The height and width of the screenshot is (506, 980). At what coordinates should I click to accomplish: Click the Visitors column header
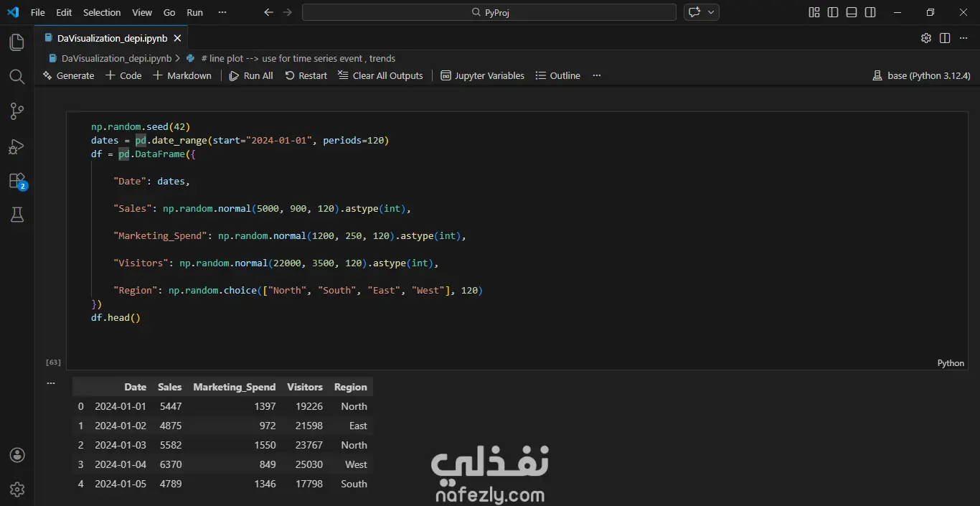tap(305, 387)
